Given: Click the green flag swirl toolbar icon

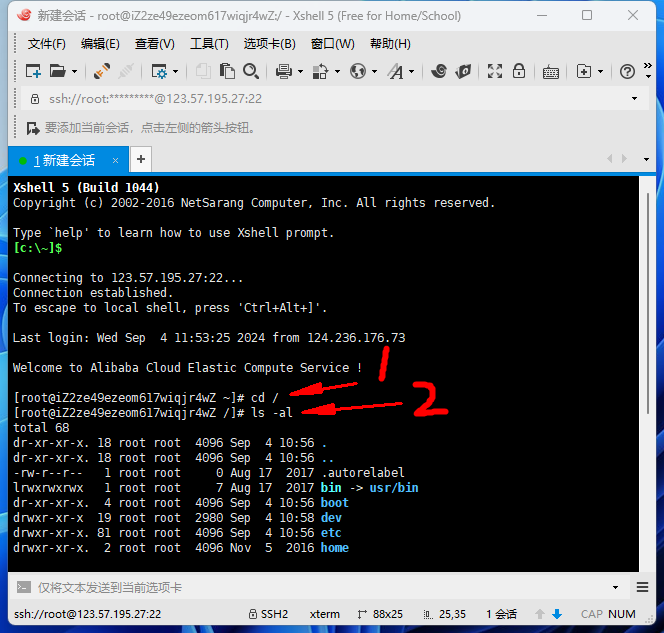Looking at the screenshot, I should (x=463, y=71).
